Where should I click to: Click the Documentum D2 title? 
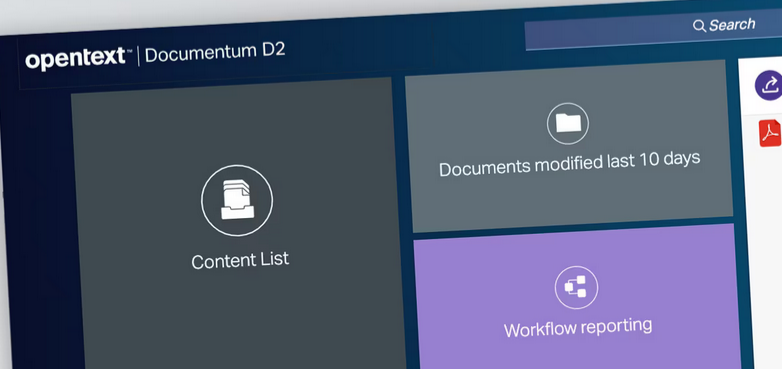pyautogui.click(x=215, y=53)
